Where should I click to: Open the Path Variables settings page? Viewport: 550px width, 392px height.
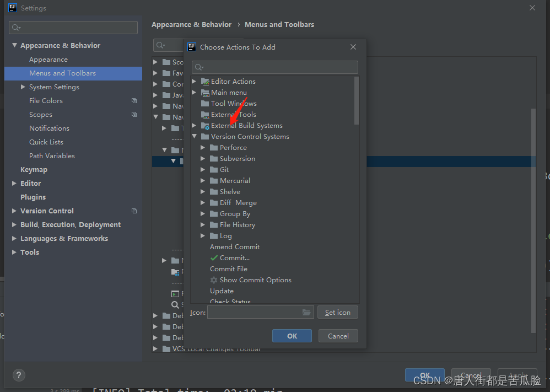click(x=52, y=156)
